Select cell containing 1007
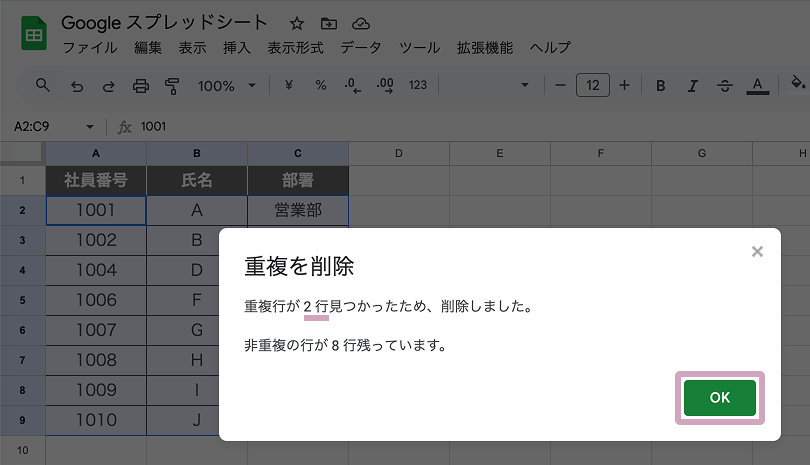 (x=96, y=330)
